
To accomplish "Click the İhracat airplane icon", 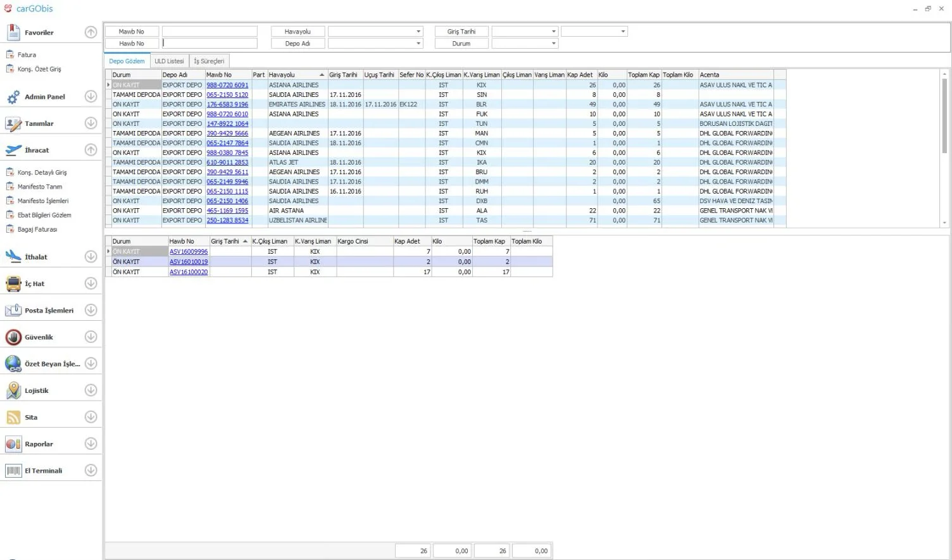I will (x=13, y=150).
